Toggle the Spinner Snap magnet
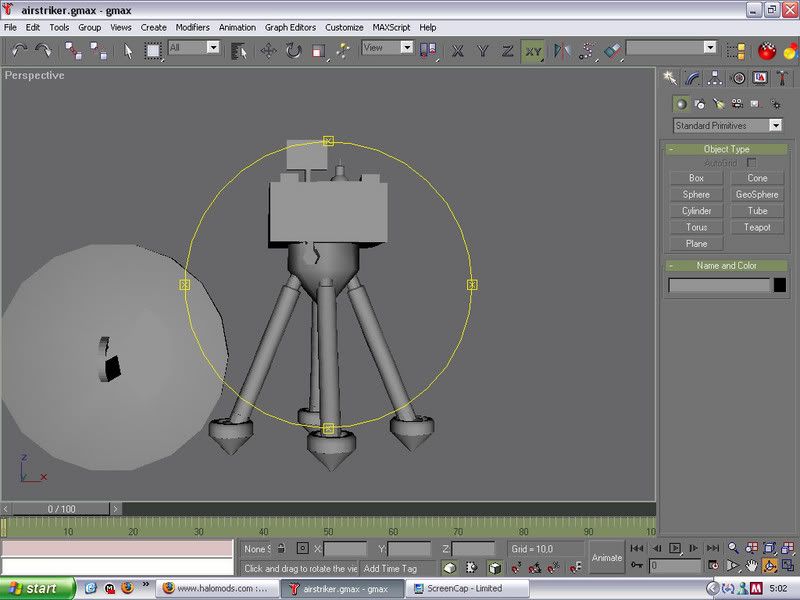Viewport: 800px width, 600px height. click(575, 567)
